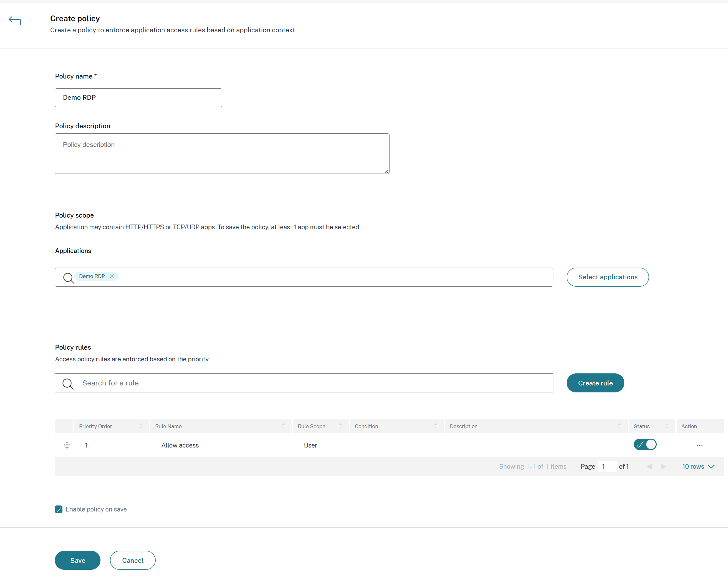Grab the drag handle for rule 1
728x578 pixels.
67,445
